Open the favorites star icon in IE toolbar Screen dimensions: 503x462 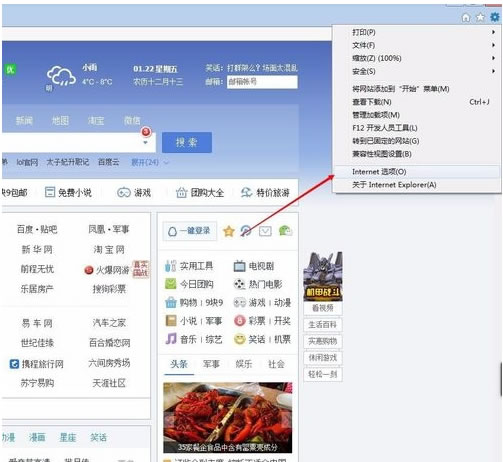480,17
